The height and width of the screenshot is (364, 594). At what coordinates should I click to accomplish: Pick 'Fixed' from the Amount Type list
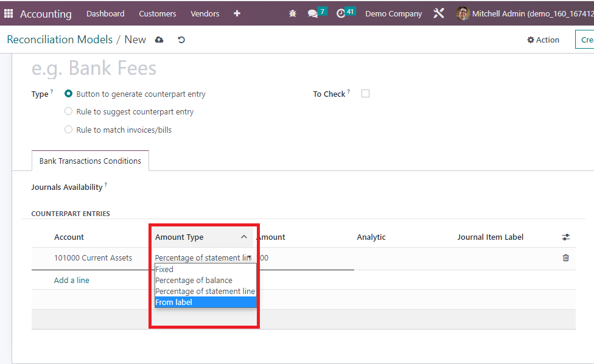[164, 270]
